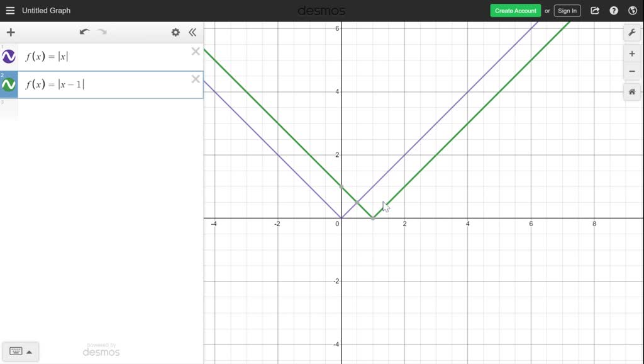644x364 pixels.
Task: Click the Untitled Graph title
Action: (x=46, y=11)
